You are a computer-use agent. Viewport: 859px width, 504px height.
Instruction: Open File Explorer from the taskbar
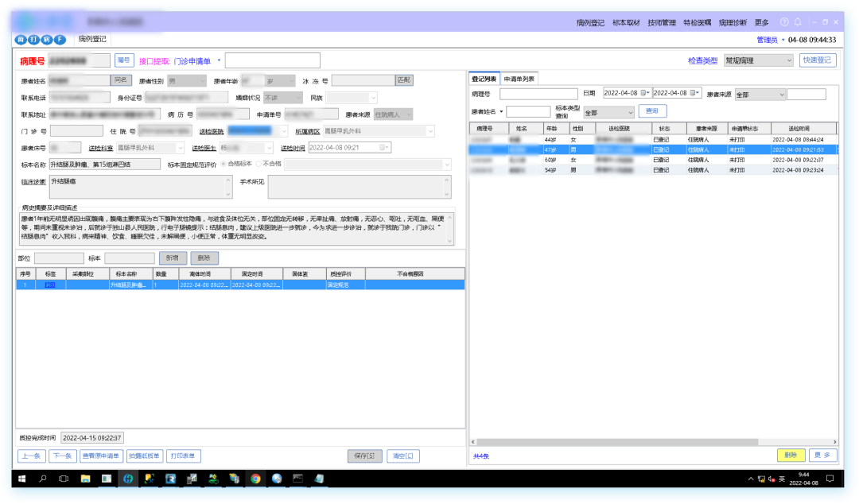point(85,479)
